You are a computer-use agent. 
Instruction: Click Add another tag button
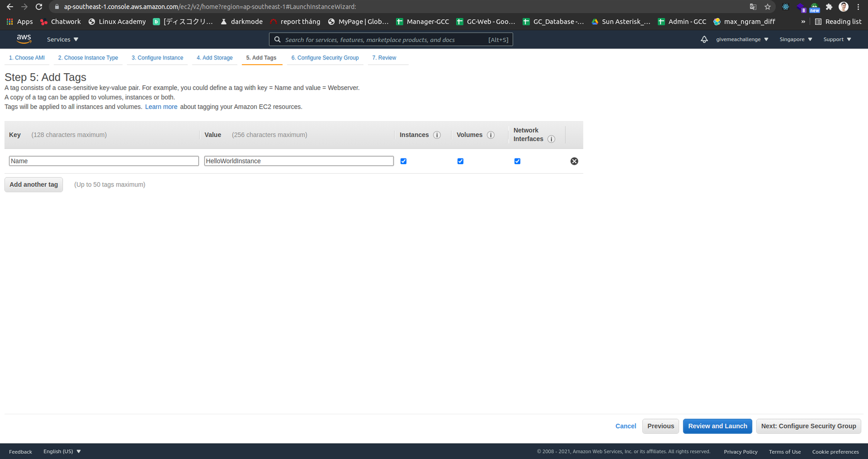coord(34,185)
